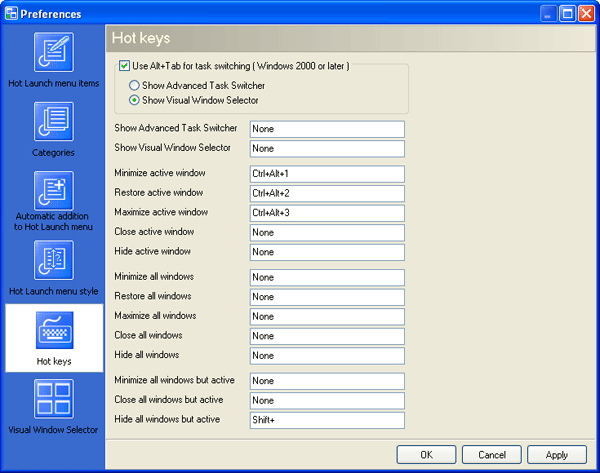The width and height of the screenshot is (600, 473).
Task: Click the Hide all windows label
Action: tap(147, 355)
